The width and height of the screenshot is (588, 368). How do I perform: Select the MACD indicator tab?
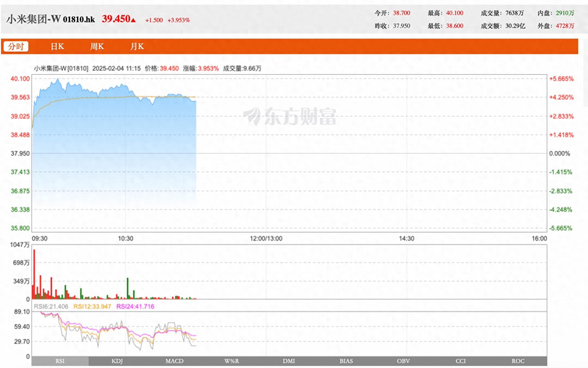(174, 361)
